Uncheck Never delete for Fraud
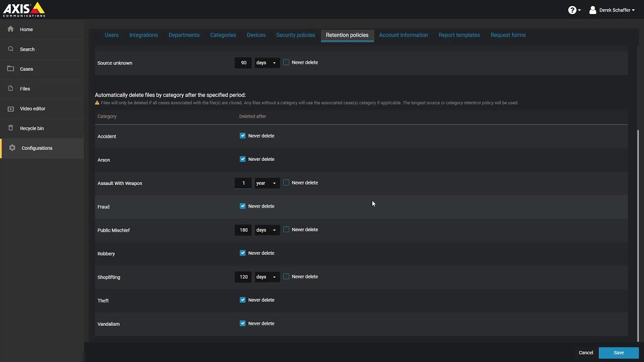The image size is (644, 362). (243, 206)
